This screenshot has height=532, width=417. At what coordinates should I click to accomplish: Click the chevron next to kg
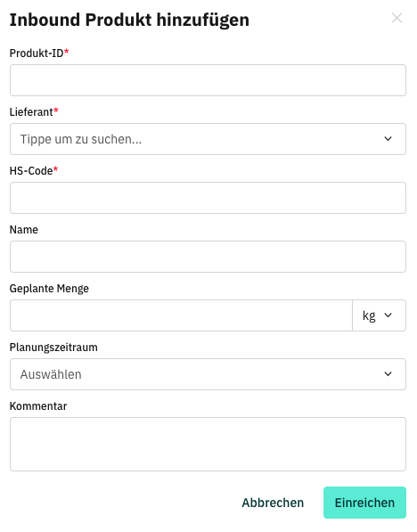(x=388, y=315)
